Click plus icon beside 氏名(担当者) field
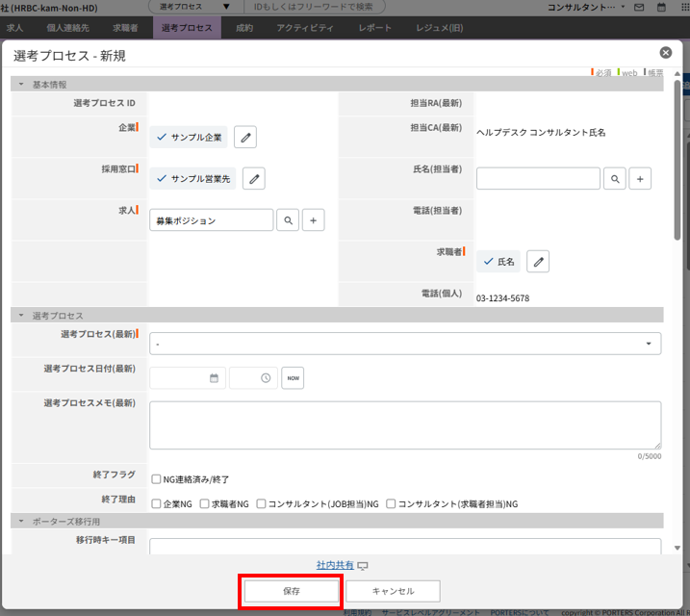This screenshot has height=616, width=690. (x=642, y=178)
